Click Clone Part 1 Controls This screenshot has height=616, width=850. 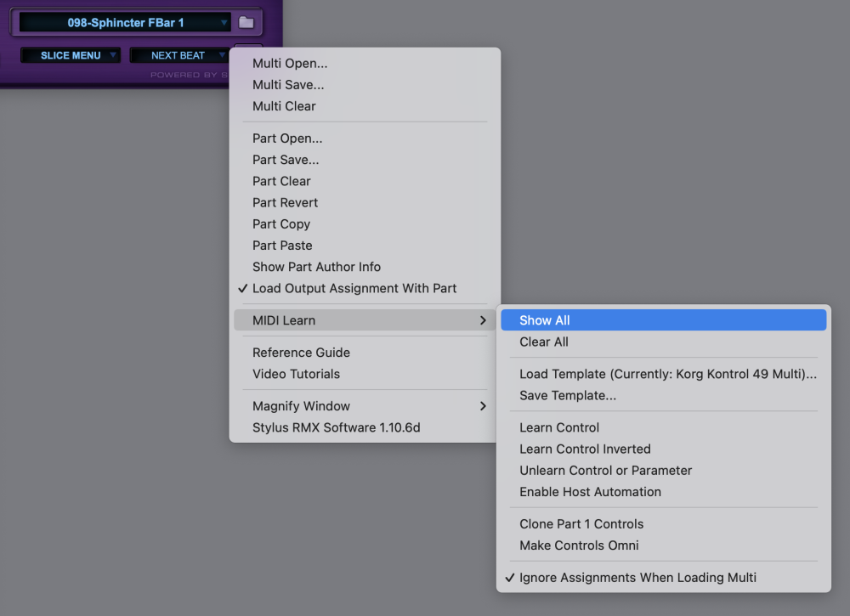(581, 524)
